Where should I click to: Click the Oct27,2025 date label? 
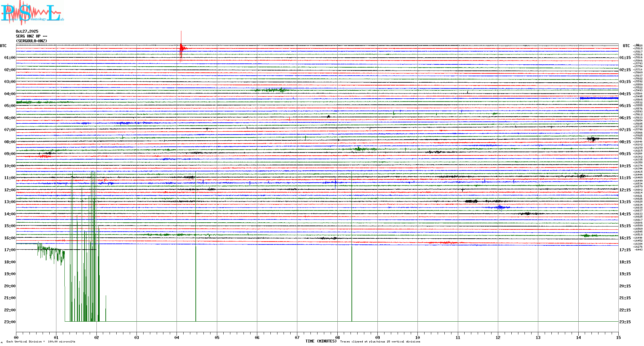click(27, 31)
